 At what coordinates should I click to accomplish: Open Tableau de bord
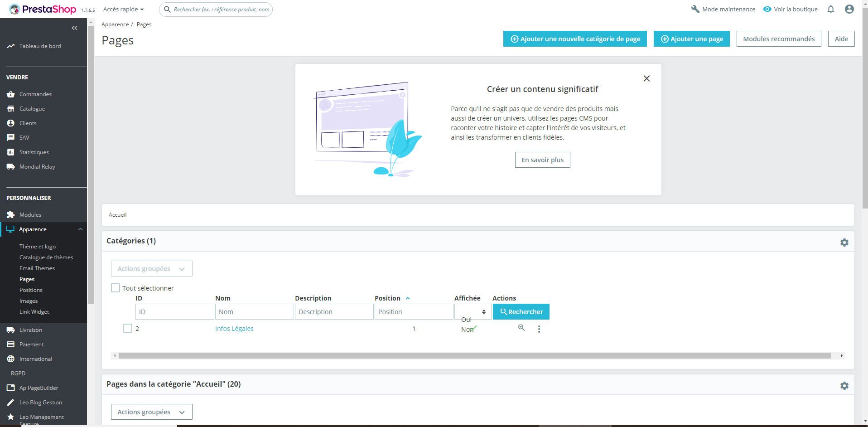tap(40, 46)
